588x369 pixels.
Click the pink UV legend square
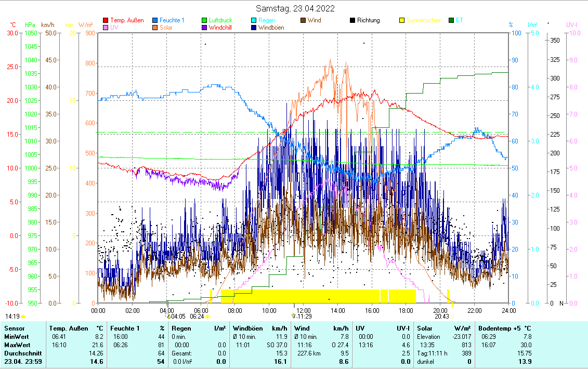tap(106, 28)
